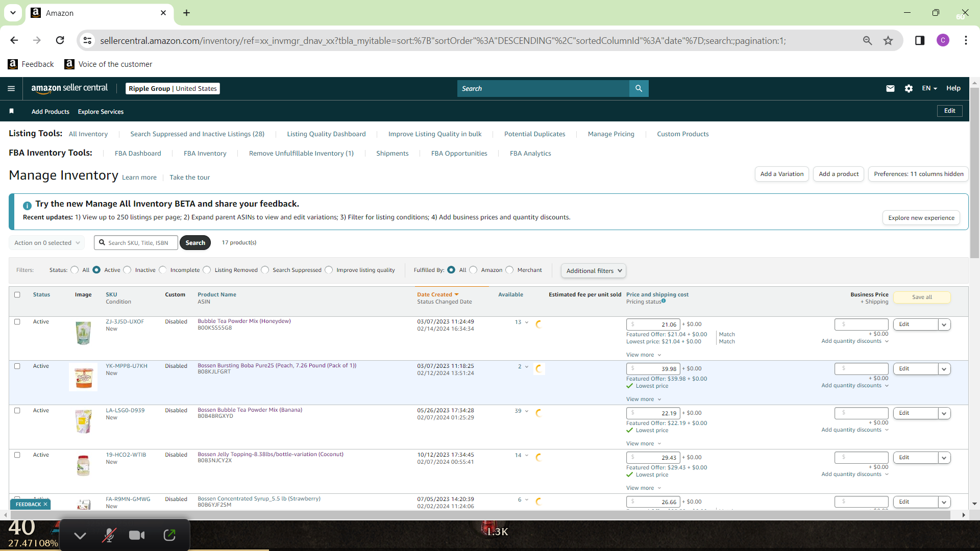Dismiss the FEEDBACK badge with its X
The width and height of the screenshot is (980, 551).
[x=45, y=504]
